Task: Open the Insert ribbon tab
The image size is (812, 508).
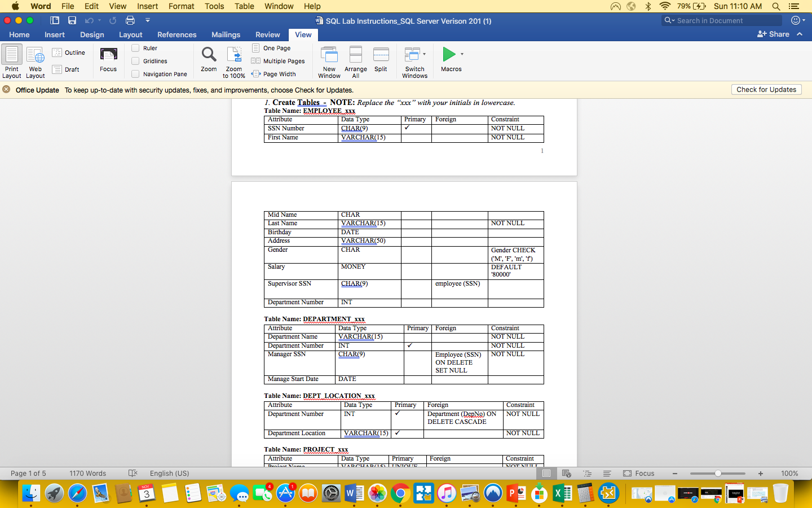Action: [55, 34]
